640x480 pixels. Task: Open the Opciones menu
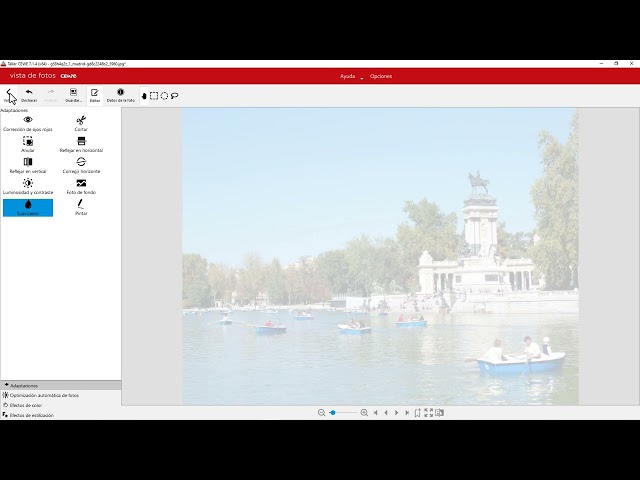point(381,76)
